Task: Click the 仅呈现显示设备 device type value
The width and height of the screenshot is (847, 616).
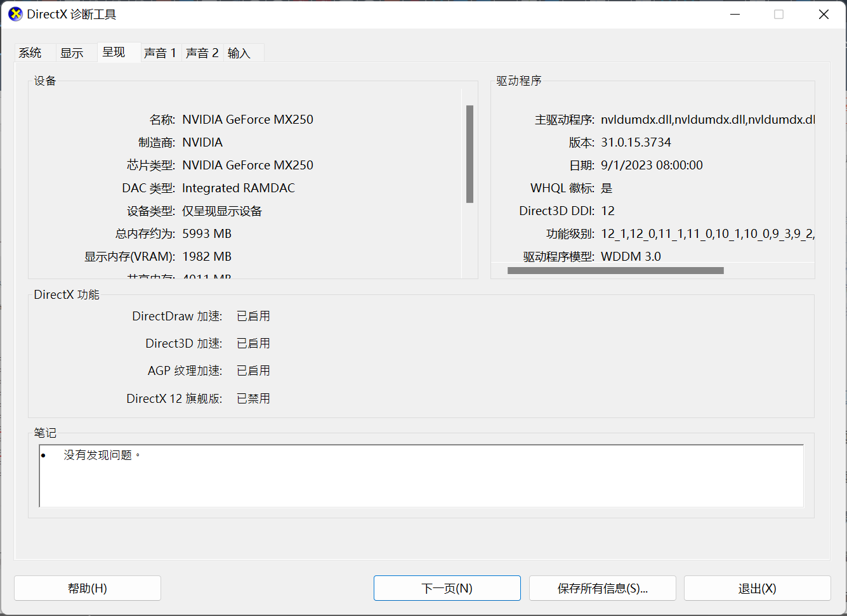Action: 222,211
